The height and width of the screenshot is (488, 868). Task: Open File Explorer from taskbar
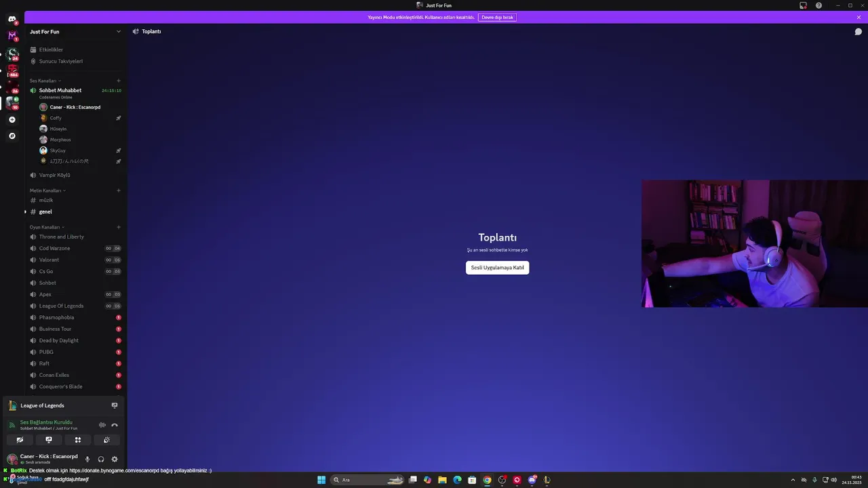442,480
